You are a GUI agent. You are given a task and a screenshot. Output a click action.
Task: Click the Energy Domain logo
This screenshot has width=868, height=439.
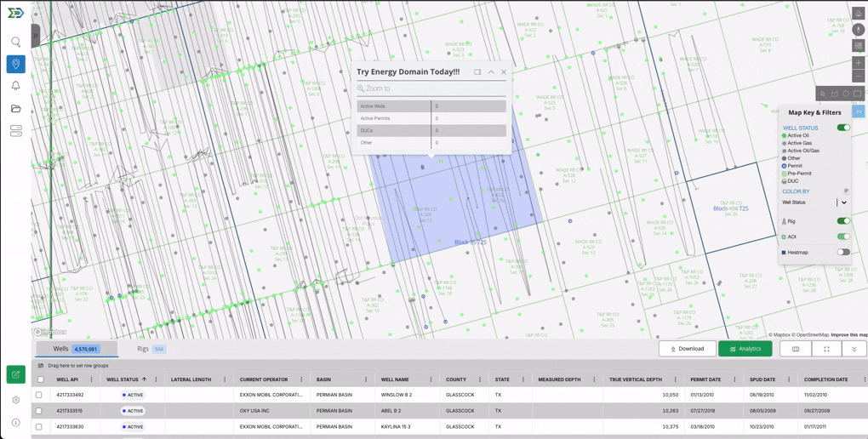[15, 13]
